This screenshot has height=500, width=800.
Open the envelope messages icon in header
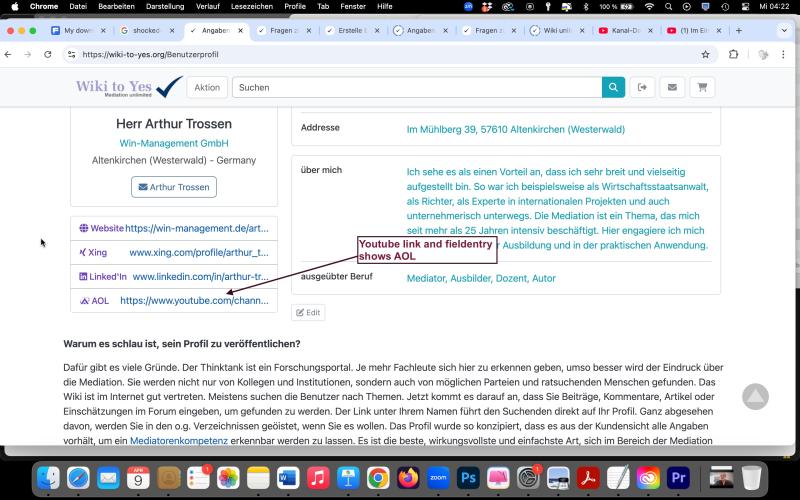[671, 87]
